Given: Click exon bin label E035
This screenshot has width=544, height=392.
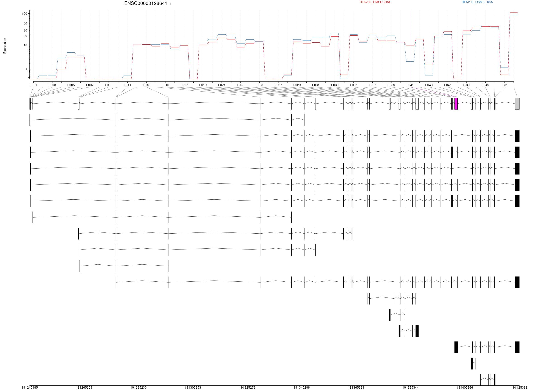Looking at the screenshot, I should click(x=354, y=85).
